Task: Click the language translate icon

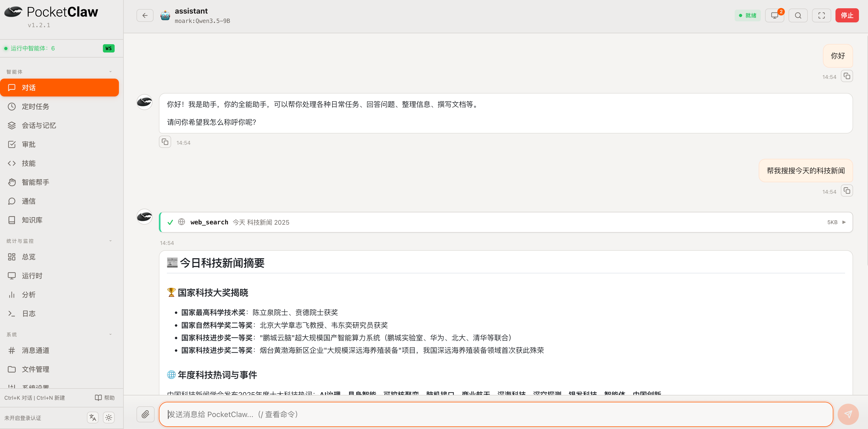Action: point(93,418)
